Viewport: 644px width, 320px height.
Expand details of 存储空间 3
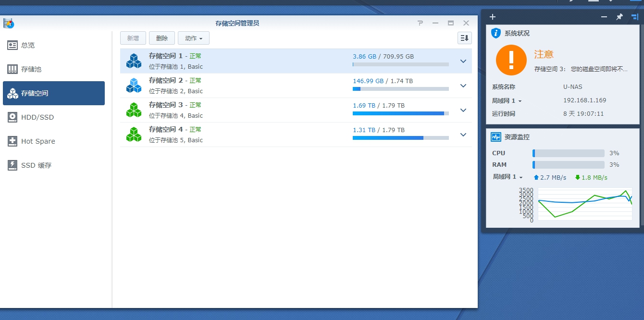463,110
